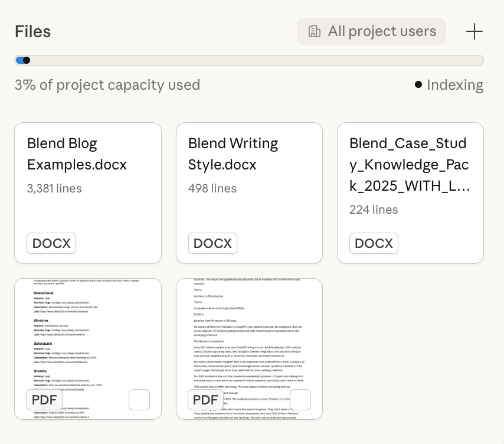Click the building icon beside All project users
The width and height of the screenshot is (504, 444).
pos(315,31)
